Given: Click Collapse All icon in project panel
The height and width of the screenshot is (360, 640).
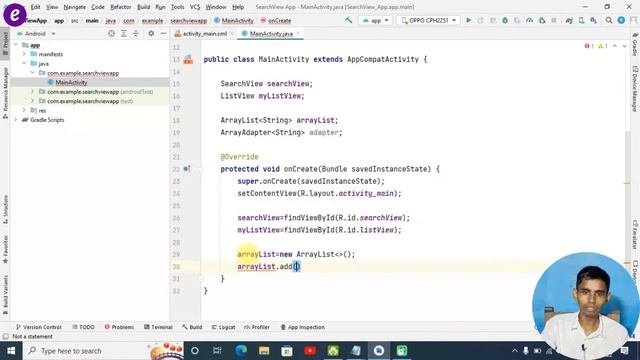Looking at the screenshot, I should coord(136,33).
